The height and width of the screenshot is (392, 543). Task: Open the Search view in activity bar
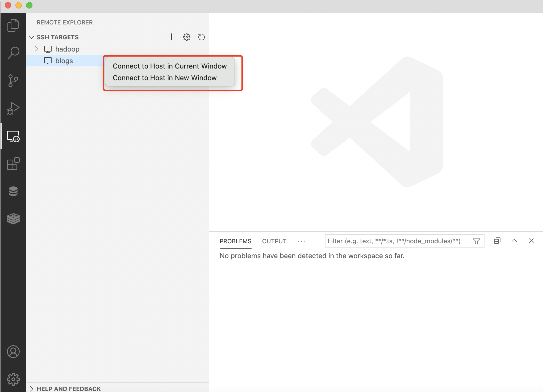coord(13,53)
